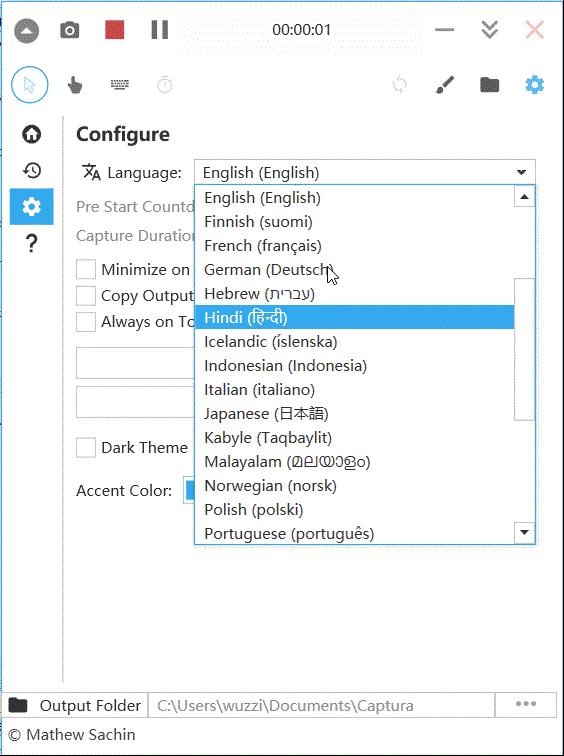
Task: Enable the Dark Theme checkbox
Action: (x=86, y=448)
